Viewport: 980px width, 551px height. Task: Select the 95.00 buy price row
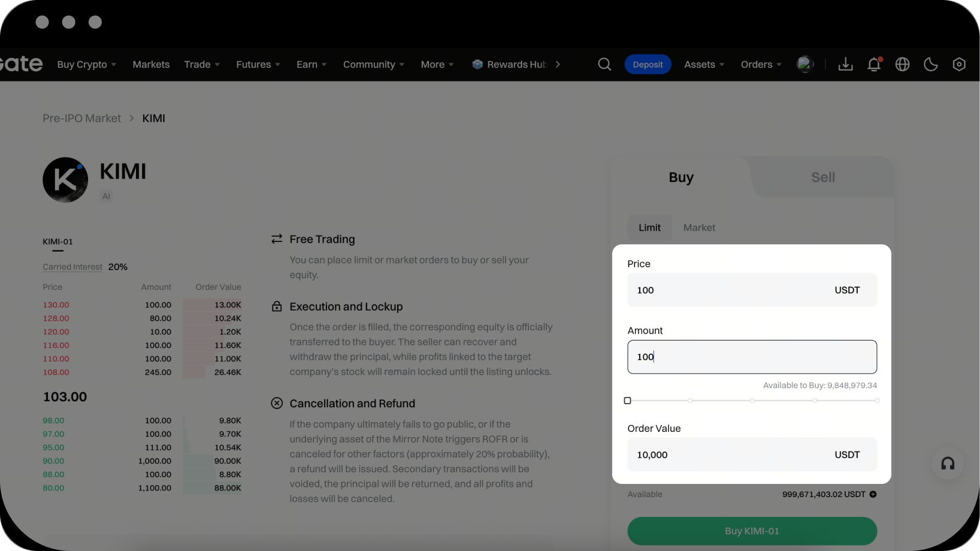pos(142,448)
